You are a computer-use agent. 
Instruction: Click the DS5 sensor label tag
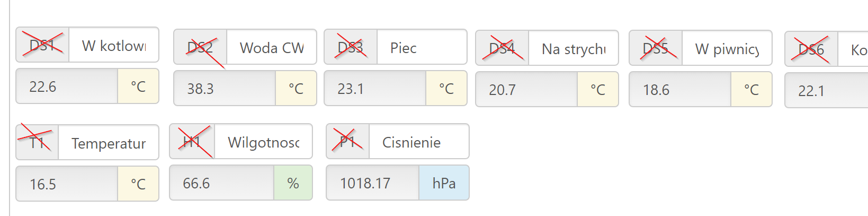[x=656, y=48]
